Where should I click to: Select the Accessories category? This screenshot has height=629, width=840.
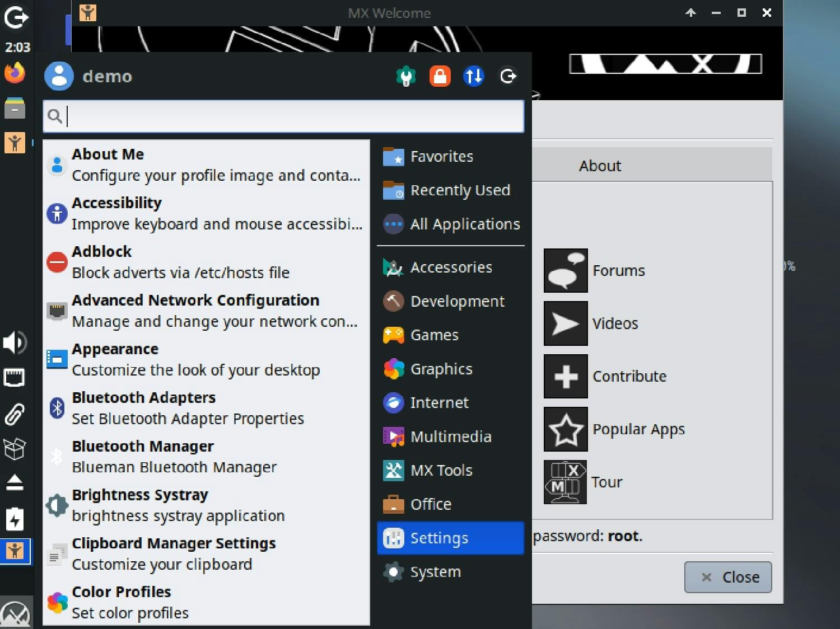(x=451, y=267)
